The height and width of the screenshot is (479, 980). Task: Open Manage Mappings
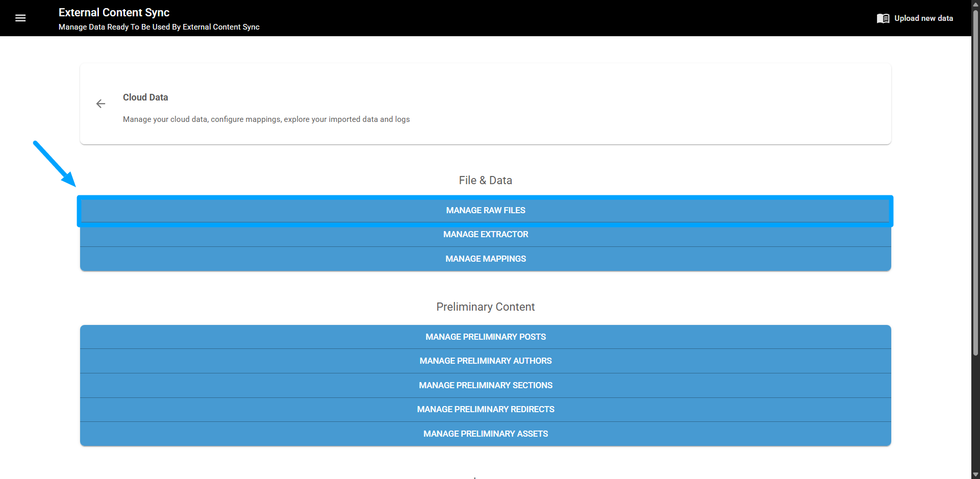click(x=486, y=259)
